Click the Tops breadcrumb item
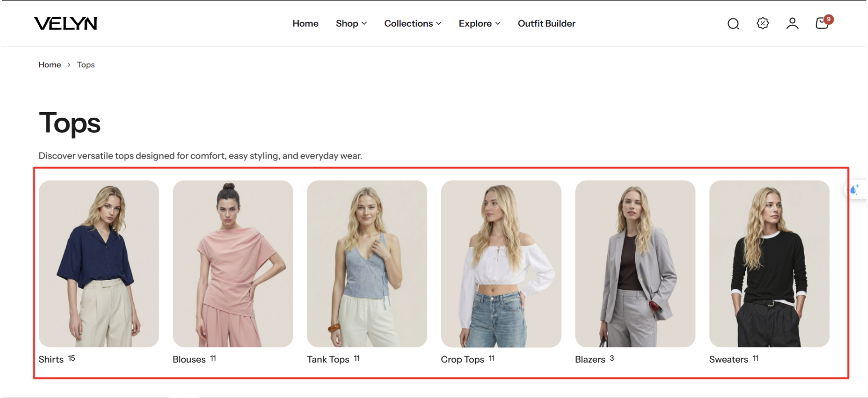Screen dimensions: 868x398 click(86, 64)
